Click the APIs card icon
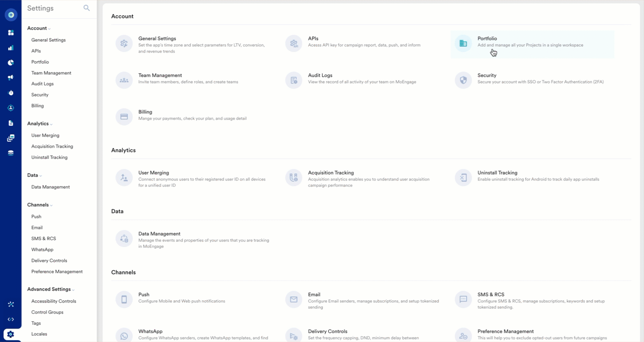 click(294, 44)
